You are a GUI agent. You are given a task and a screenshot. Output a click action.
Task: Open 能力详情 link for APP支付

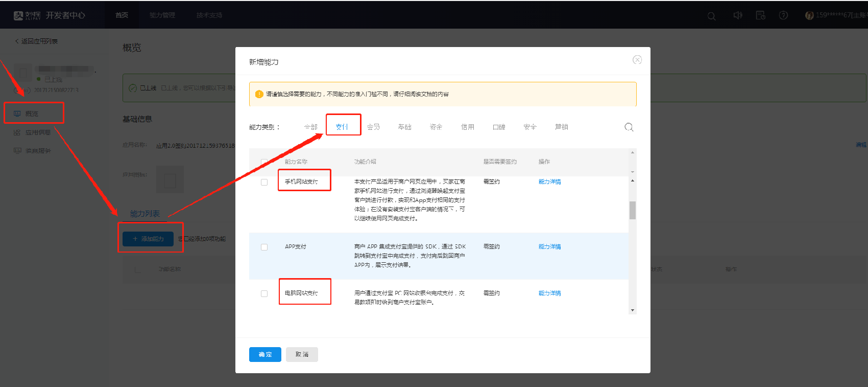[549, 246]
